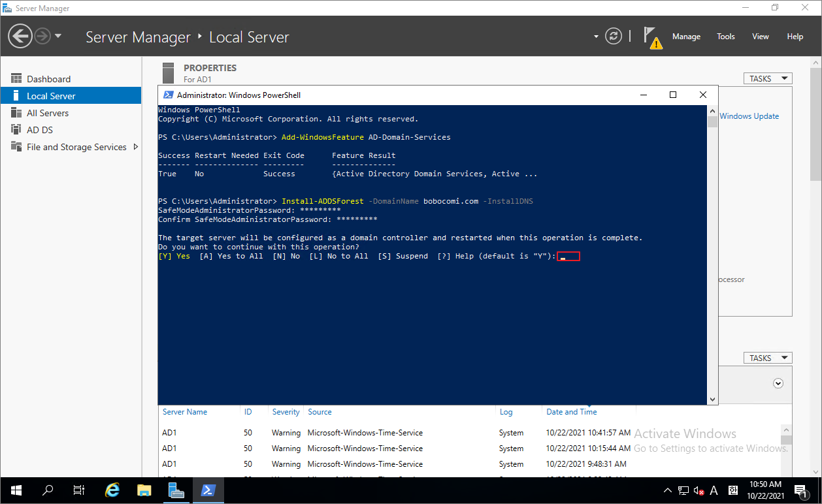Switch to Server Manager taskbar icon
The image size is (822, 504).
point(176,490)
